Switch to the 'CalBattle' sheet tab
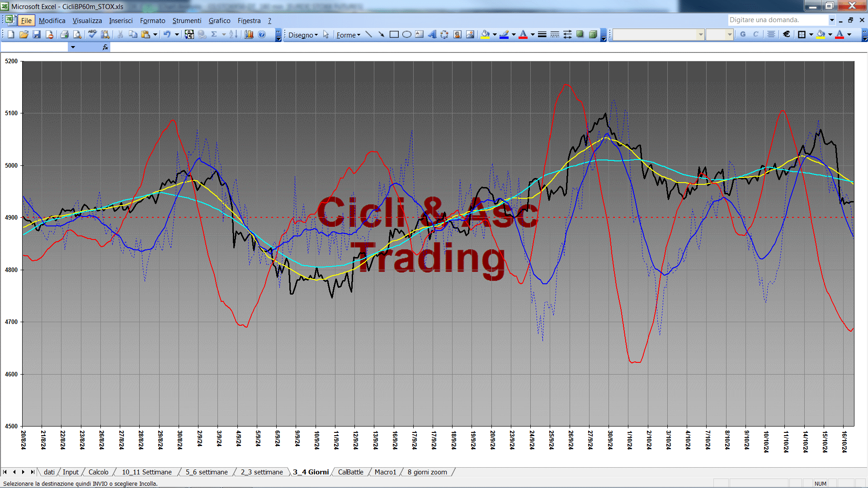 click(350, 472)
